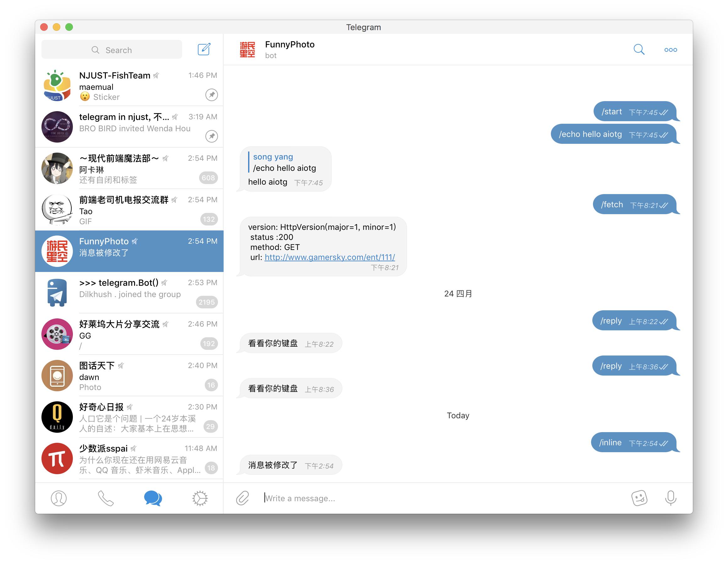The height and width of the screenshot is (564, 728).
Task: Click the more options (triple dot) icon
Action: click(x=671, y=50)
